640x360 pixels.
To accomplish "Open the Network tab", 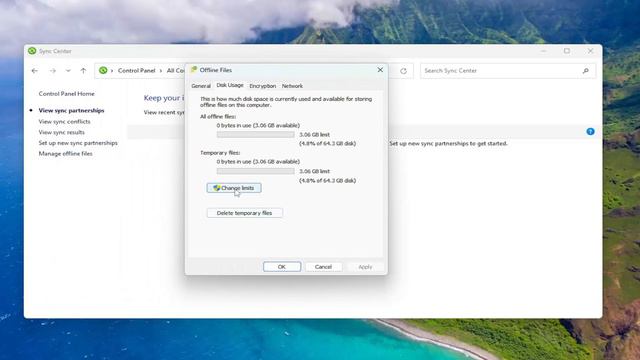I will tap(292, 86).
